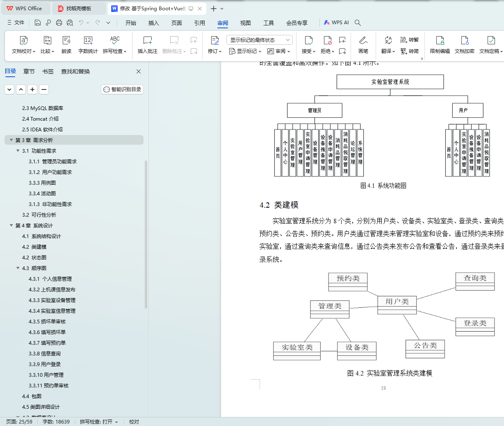Convert text with 转简
The width and height of the screenshot is (504, 426).
[x=410, y=51]
